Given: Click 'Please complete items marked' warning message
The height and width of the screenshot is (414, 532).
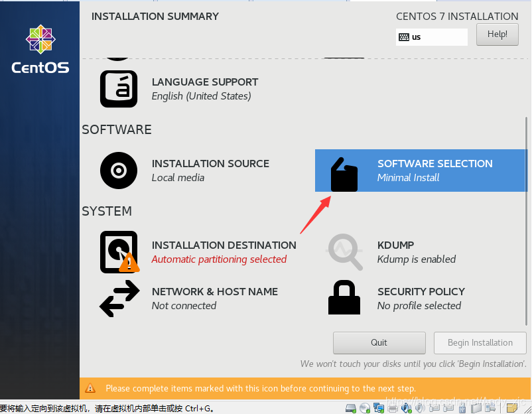Looking at the screenshot, I should [261, 388].
